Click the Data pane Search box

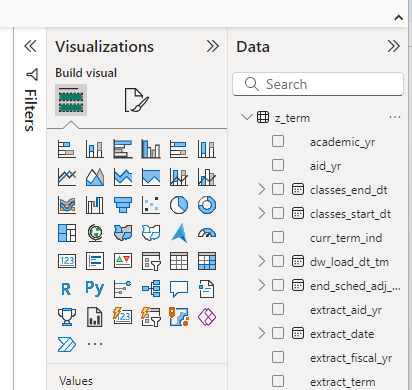tap(318, 84)
